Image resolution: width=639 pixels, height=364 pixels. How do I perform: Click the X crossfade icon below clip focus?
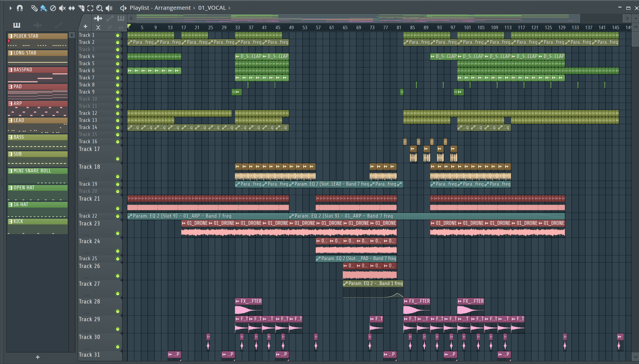[x=98, y=27]
